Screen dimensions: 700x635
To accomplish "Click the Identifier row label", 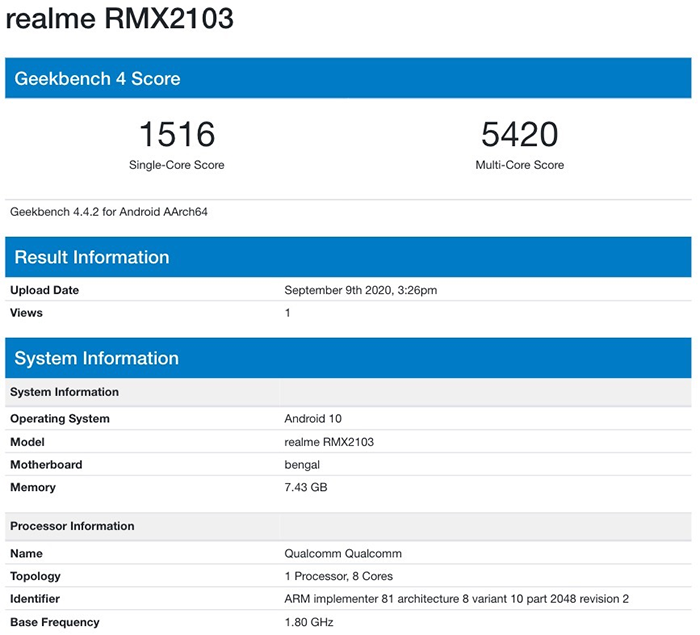I will 35,599.
